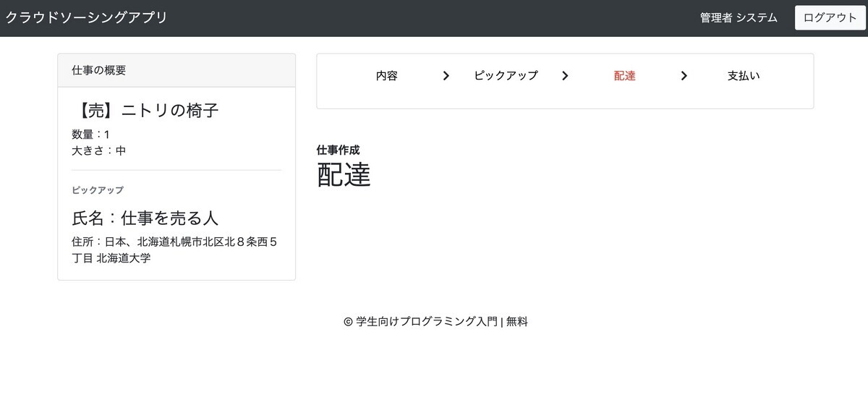Viewport: 868px width, 418px height.
Task: Click the クラウドソーシングアプリ title in the navbar
Action: point(85,17)
